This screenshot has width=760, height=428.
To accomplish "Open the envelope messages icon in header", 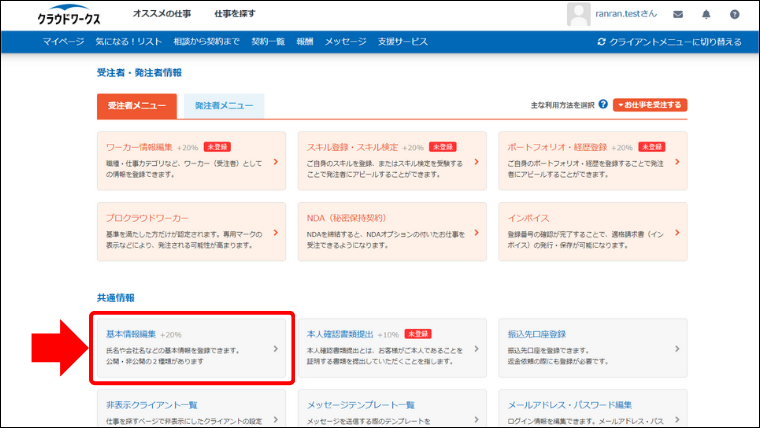I will click(x=678, y=15).
